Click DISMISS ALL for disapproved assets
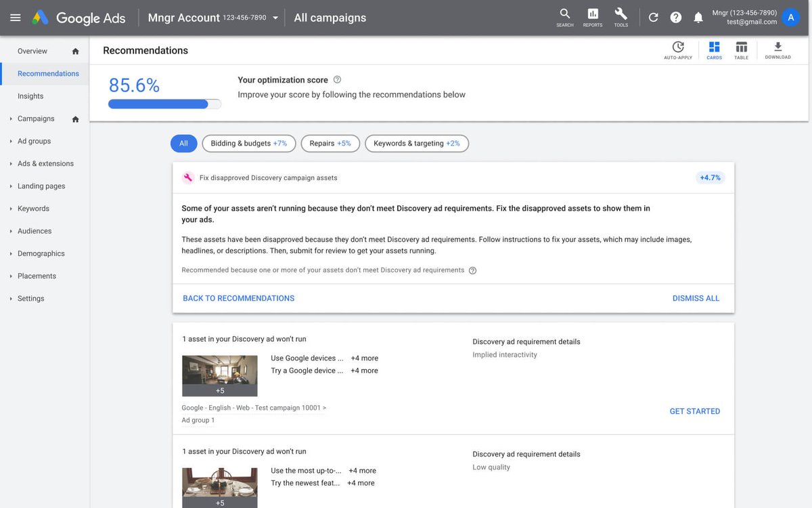The height and width of the screenshot is (508, 812). pyautogui.click(x=696, y=298)
